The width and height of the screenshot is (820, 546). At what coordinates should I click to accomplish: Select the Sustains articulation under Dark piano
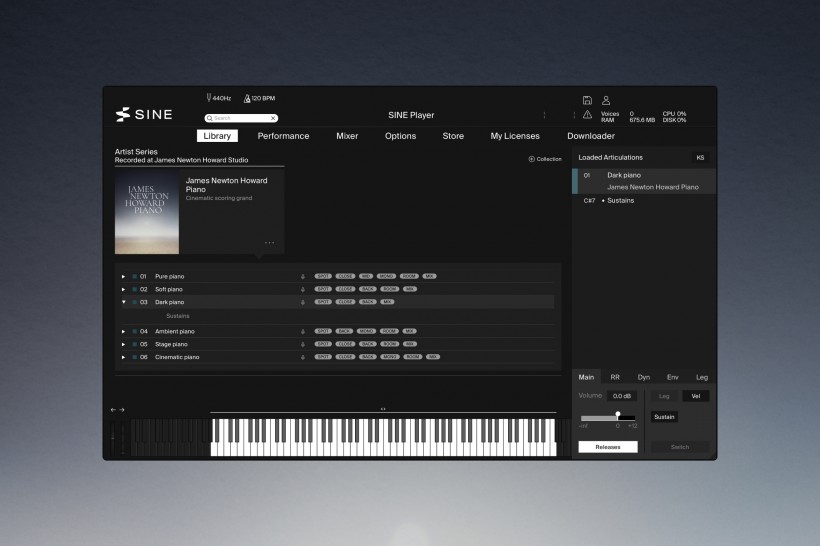point(178,316)
